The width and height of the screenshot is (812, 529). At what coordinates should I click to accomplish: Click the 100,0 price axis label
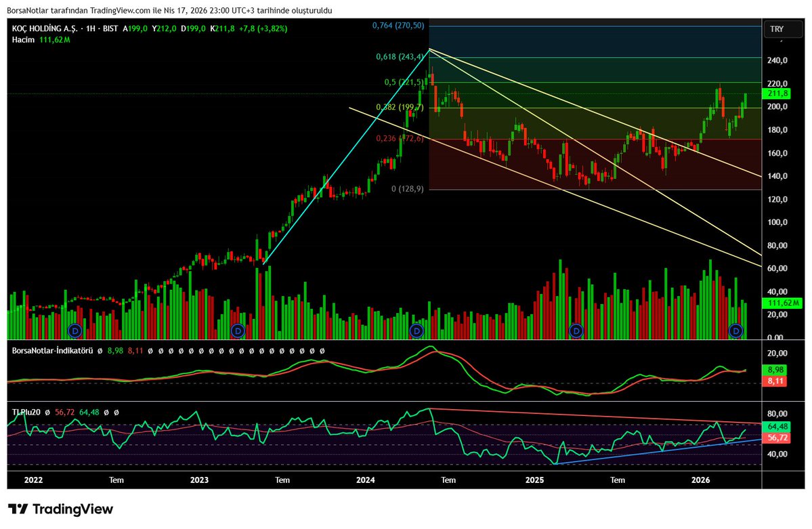pyautogui.click(x=777, y=222)
